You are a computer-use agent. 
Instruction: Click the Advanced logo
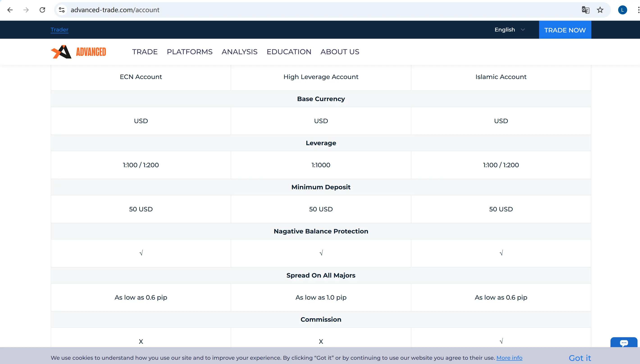[79, 52]
